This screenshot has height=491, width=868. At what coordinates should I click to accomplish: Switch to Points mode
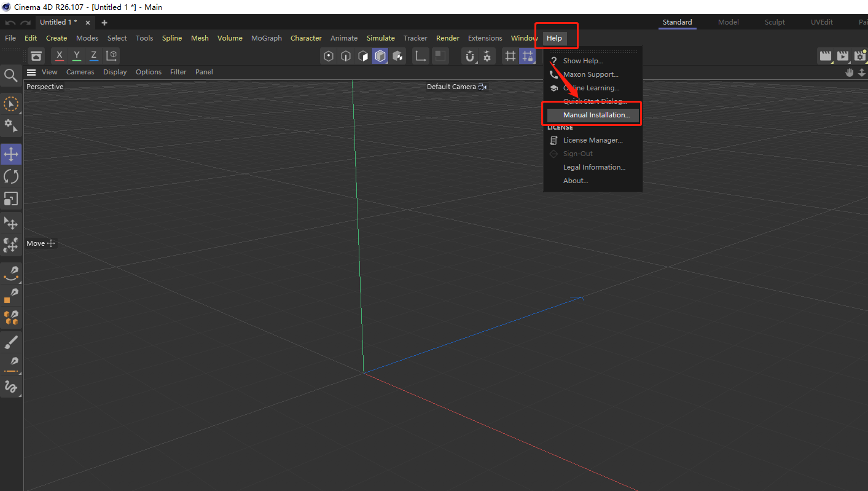[x=329, y=55]
